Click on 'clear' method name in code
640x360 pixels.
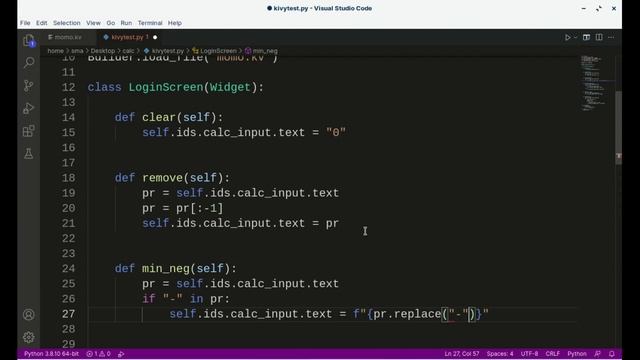(159, 118)
